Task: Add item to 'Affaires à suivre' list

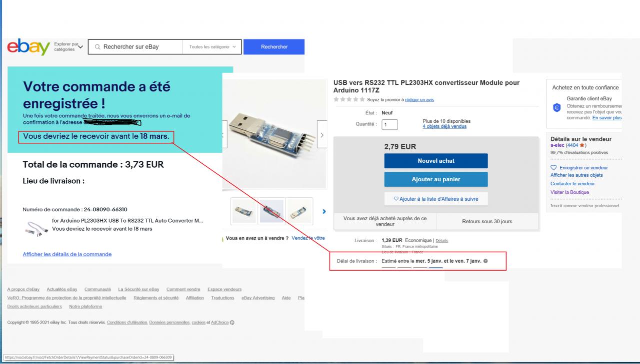Action: click(436, 199)
